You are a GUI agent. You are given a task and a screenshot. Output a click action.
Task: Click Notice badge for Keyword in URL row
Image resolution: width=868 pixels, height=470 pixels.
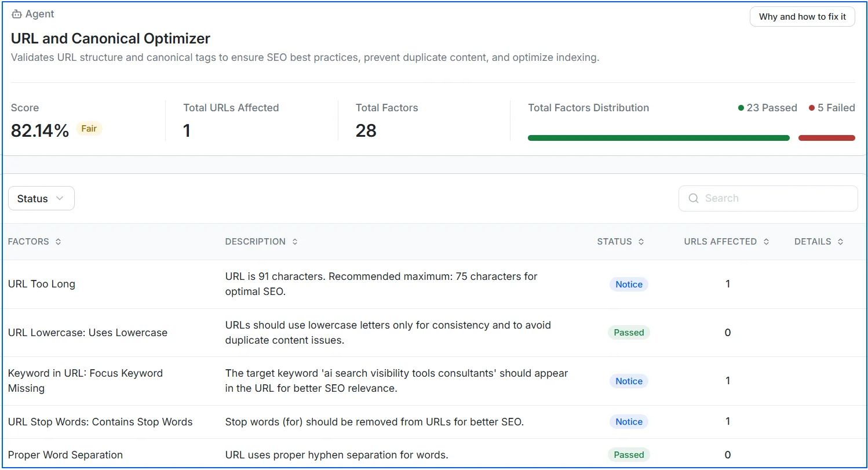(629, 381)
